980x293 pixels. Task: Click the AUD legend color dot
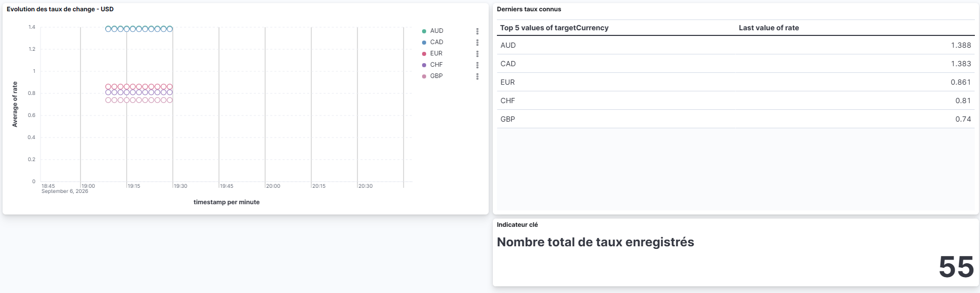(424, 31)
